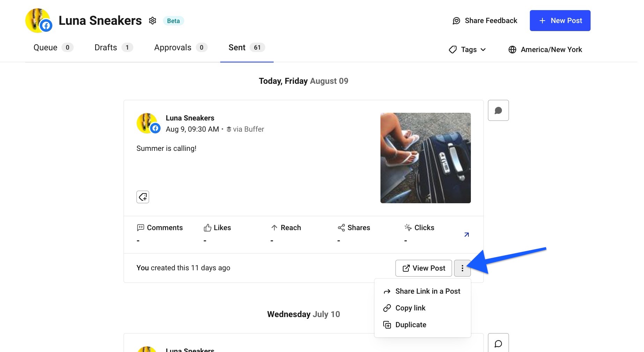Click the Drafts count badge 1

coord(127,47)
